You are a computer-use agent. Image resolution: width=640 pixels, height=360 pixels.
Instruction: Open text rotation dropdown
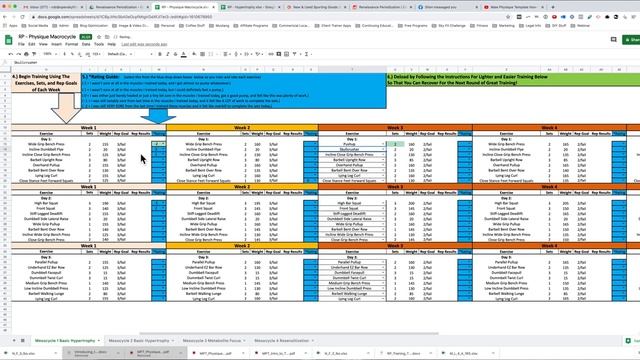258,54
